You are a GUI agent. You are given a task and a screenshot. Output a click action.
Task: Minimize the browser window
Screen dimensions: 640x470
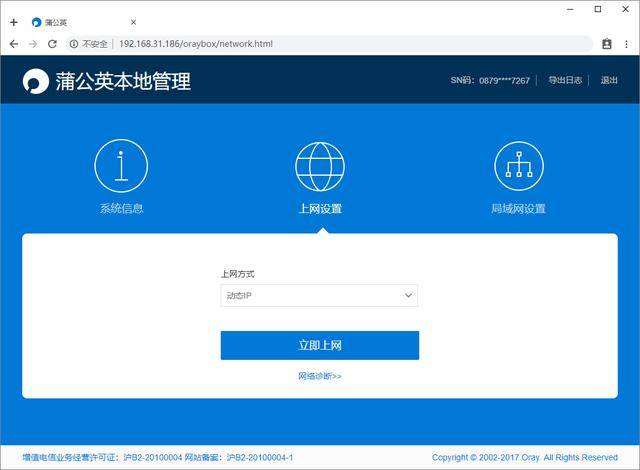pyautogui.click(x=571, y=9)
